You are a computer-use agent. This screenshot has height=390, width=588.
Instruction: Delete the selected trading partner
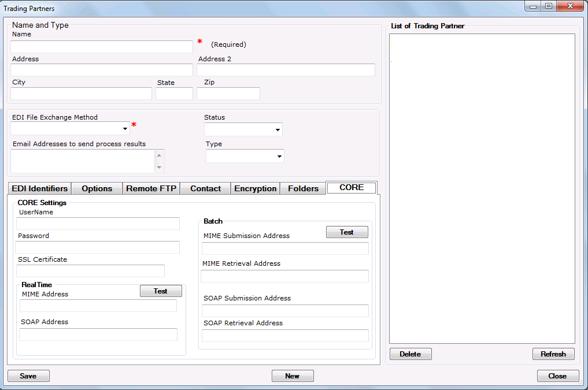tap(411, 354)
